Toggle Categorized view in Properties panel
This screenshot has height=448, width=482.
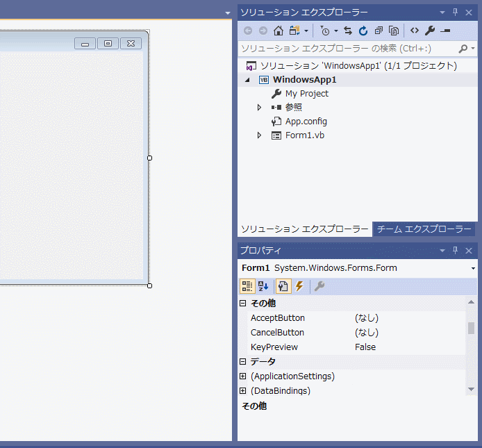click(x=247, y=286)
